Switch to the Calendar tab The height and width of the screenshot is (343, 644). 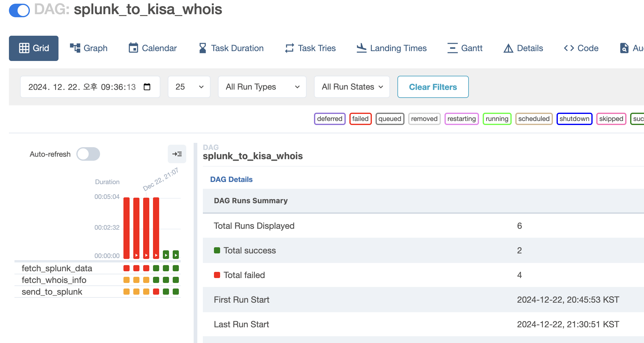[x=153, y=48]
